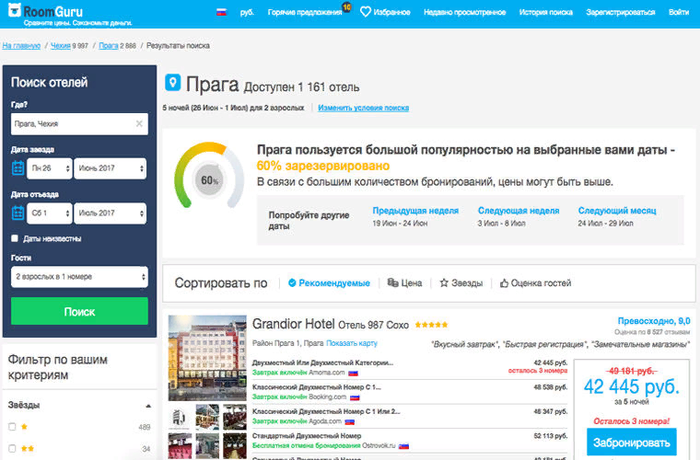
Task: Sort results by Звезды
Action: [460, 283]
